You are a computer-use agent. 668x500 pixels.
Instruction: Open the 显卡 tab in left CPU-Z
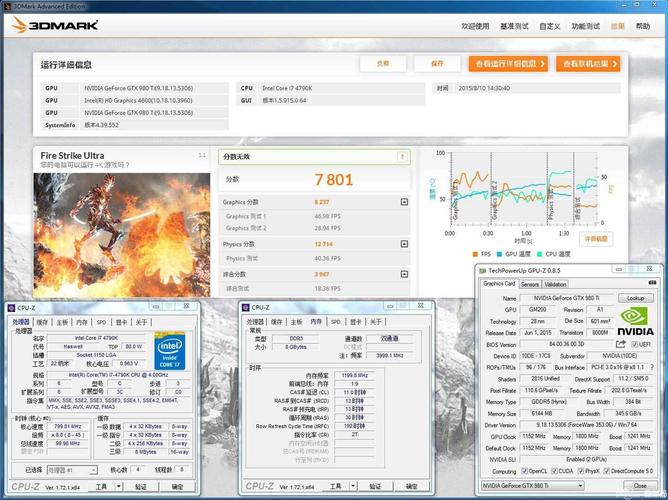coord(121,322)
